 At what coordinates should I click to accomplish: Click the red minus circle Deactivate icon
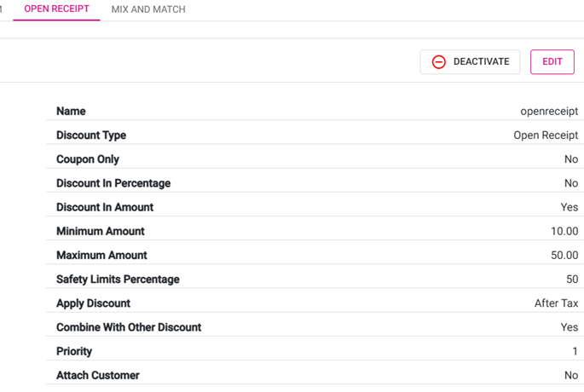pyautogui.click(x=439, y=62)
